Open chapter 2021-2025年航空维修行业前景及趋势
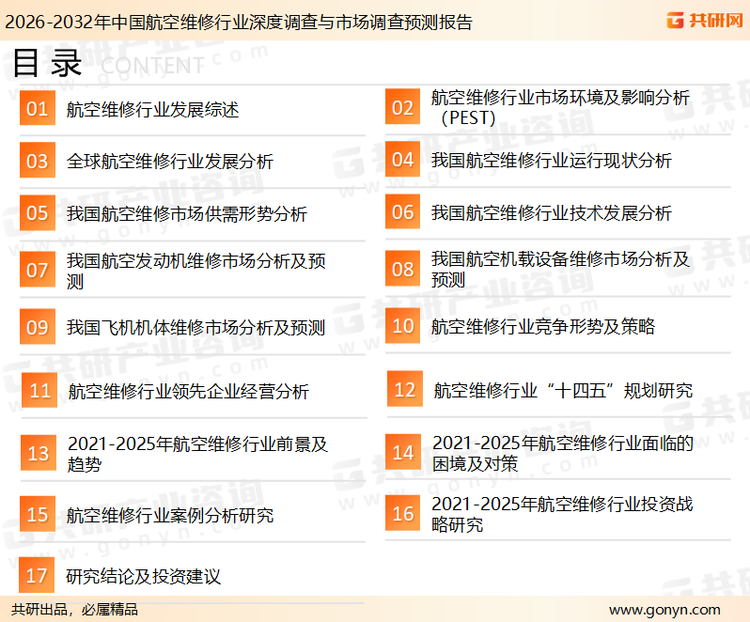The width and height of the screenshot is (750, 622). (x=198, y=454)
